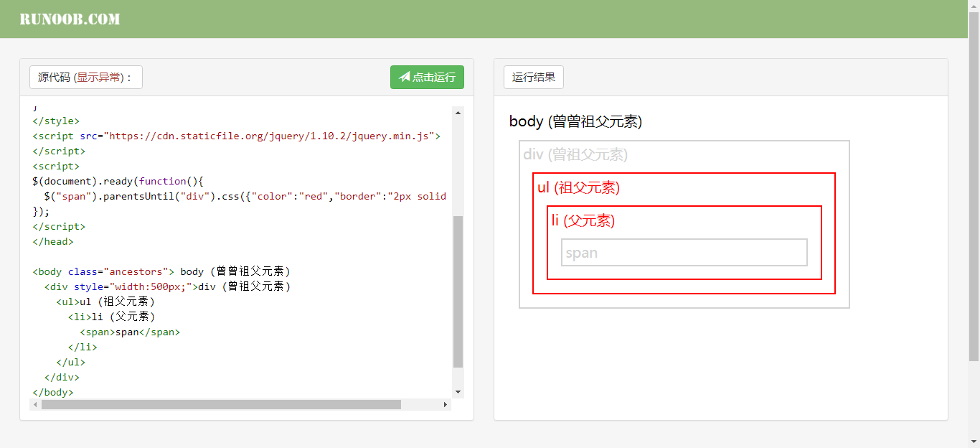
Task: Click the $(document).ready(function(){ code line
Action: tap(118, 181)
